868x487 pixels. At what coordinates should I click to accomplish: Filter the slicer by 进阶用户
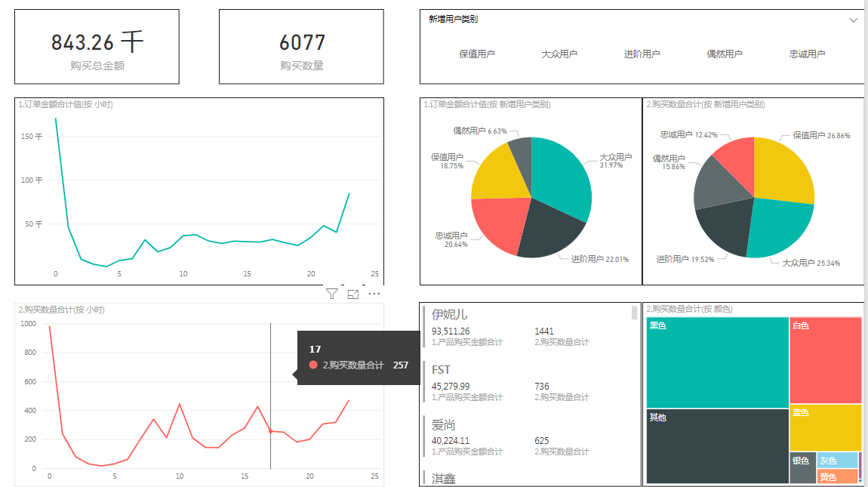pos(642,54)
